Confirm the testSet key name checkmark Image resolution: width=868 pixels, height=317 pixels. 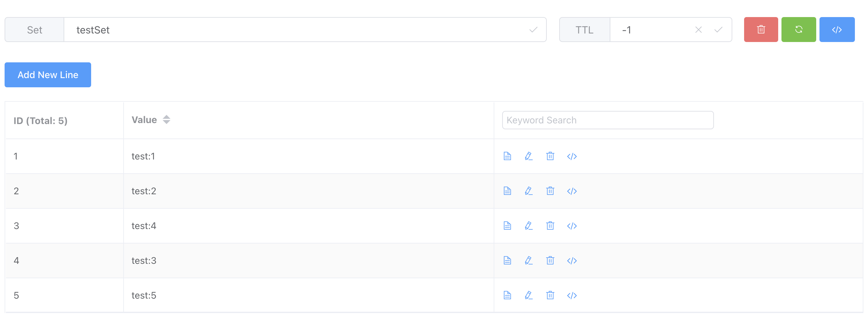[533, 30]
